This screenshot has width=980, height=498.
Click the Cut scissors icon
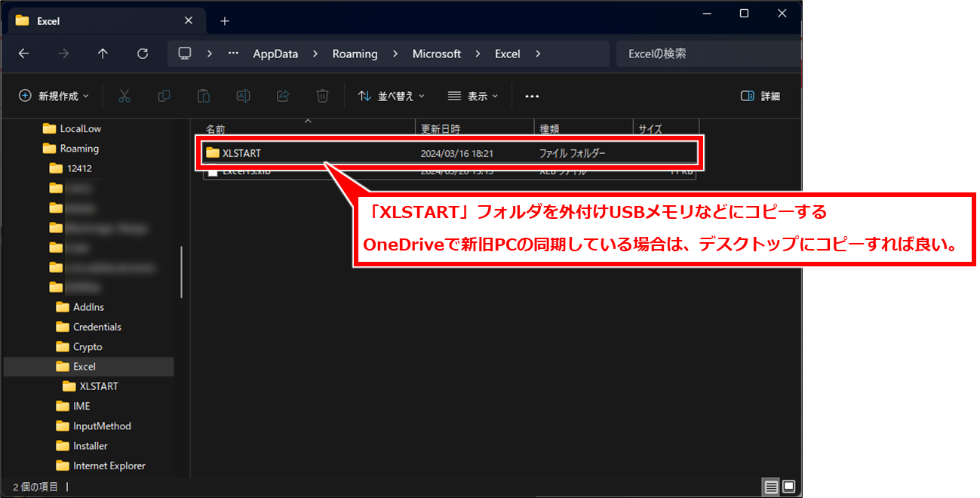coord(124,96)
